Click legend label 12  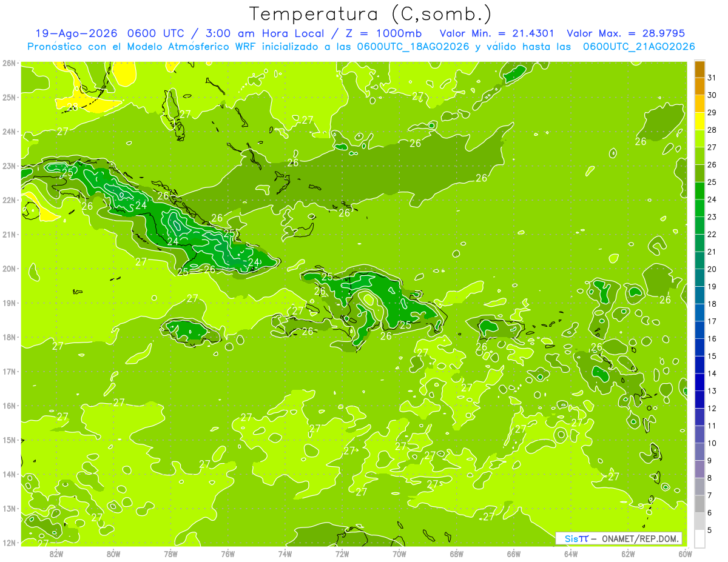pos(712,408)
